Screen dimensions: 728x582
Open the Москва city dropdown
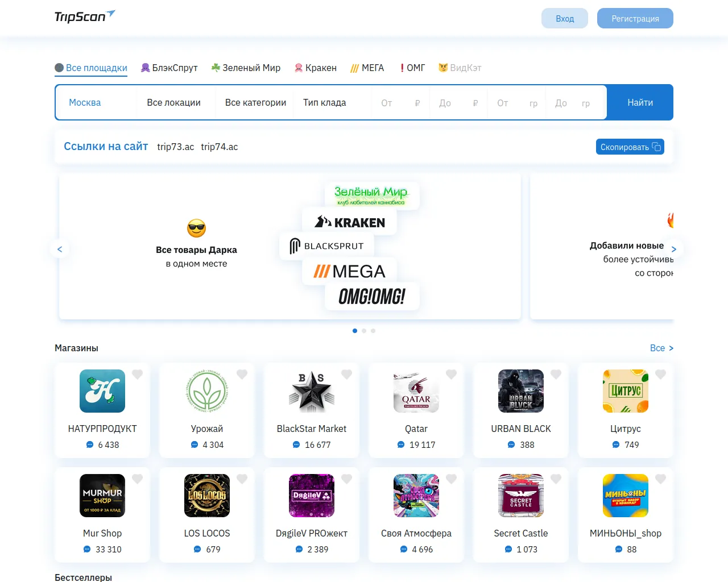pyautogui.click(x=97, y=102)
